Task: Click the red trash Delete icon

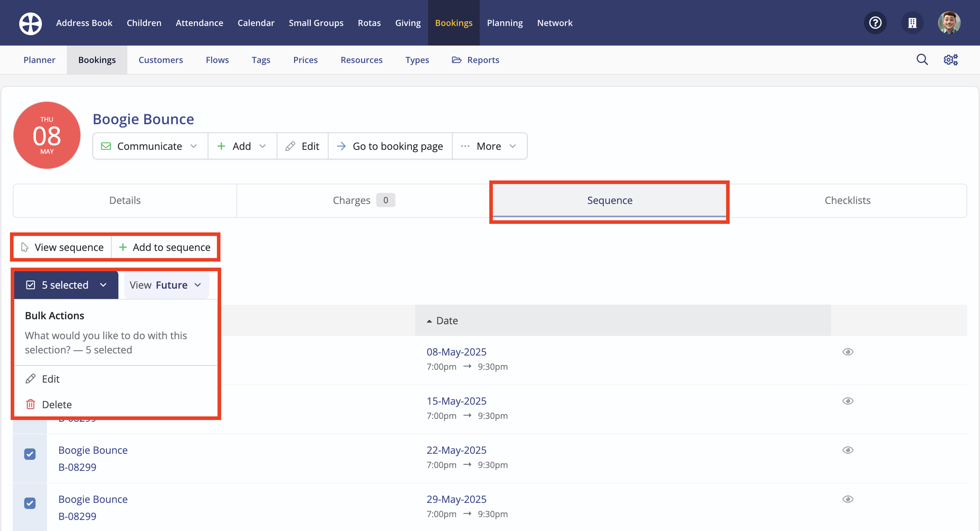Action: 31,404
